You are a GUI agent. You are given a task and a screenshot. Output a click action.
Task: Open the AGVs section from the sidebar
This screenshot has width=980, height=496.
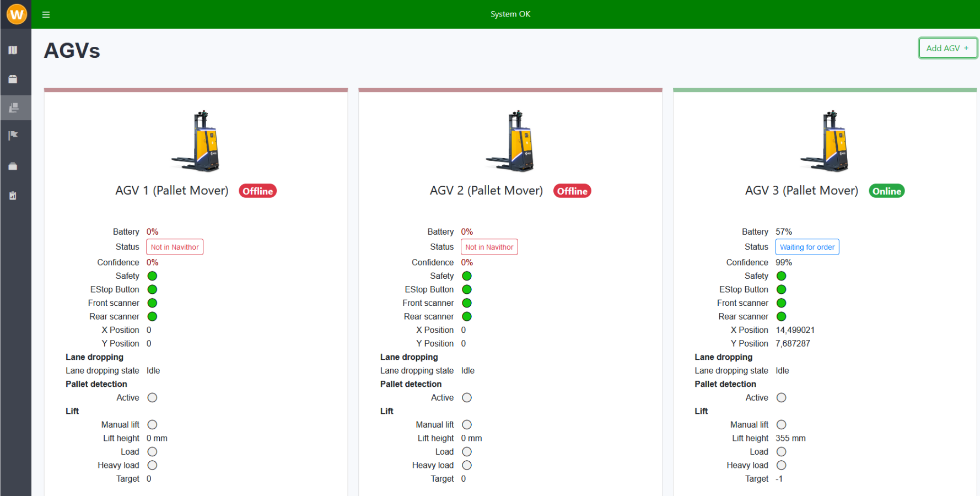coord(15,107)
